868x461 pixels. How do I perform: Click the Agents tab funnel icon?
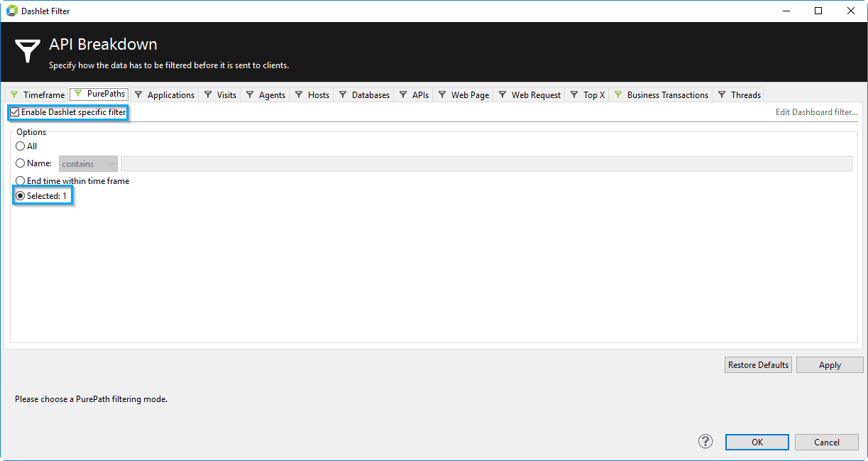250,94
